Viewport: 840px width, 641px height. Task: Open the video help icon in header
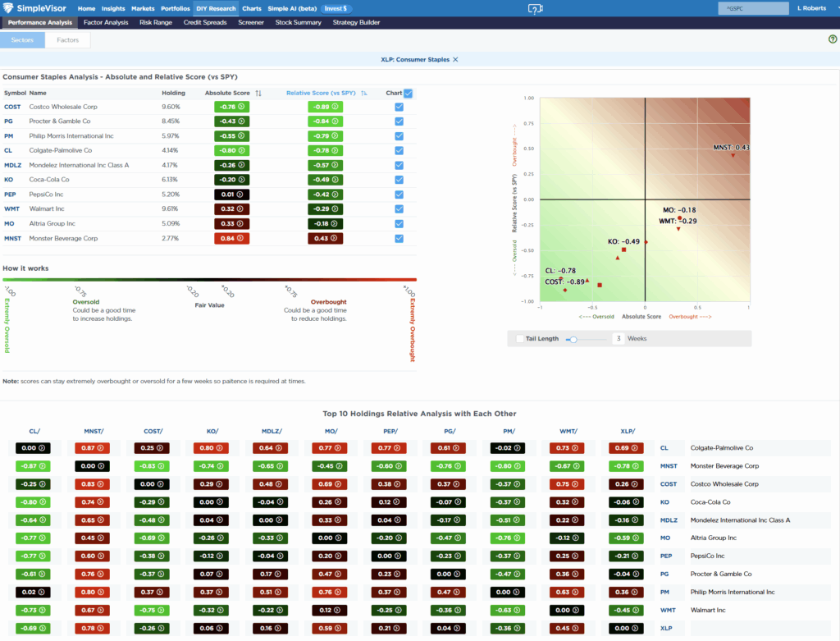click(535, 8)
